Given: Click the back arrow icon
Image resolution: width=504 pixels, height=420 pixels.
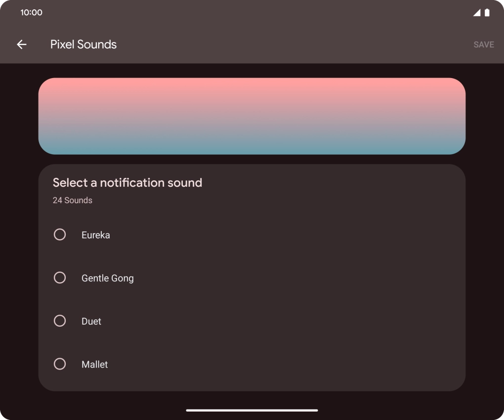Looking at the screenshot, I should [x=22, y=44].
